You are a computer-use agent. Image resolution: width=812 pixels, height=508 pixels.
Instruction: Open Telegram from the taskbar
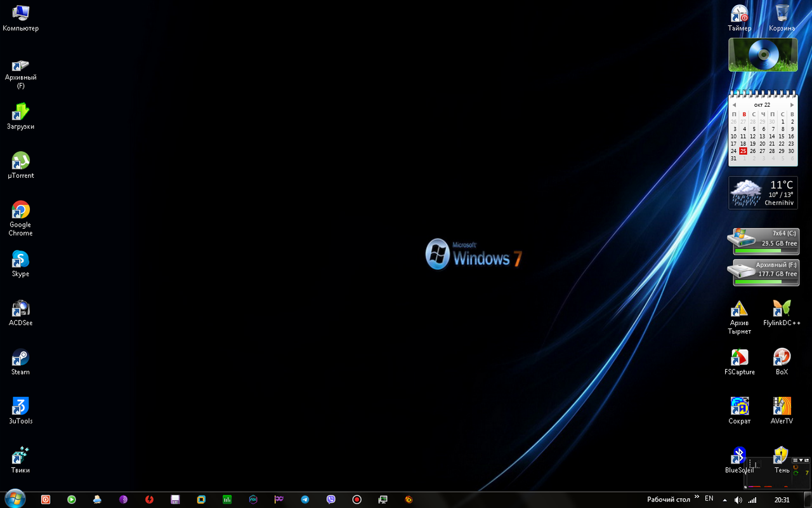(305, 500)
